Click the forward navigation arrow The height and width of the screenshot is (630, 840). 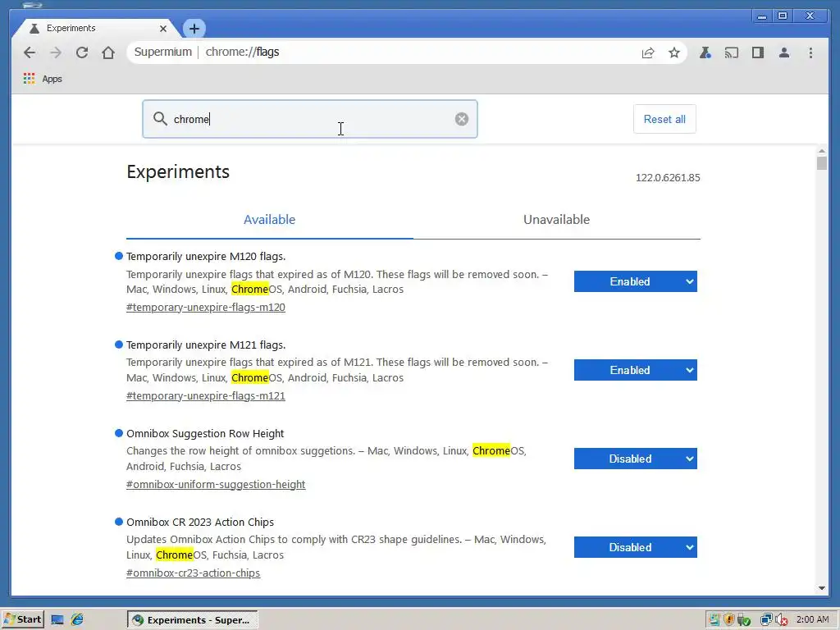56,52
